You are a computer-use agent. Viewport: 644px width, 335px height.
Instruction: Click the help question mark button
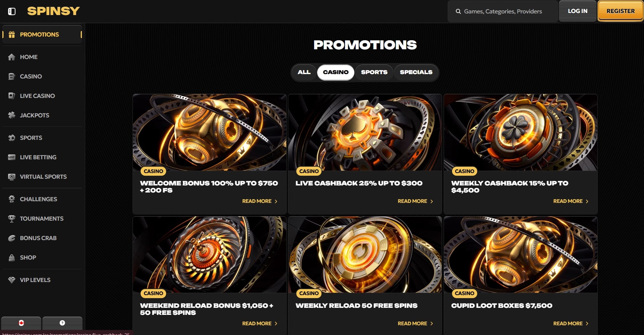[62, 323]
